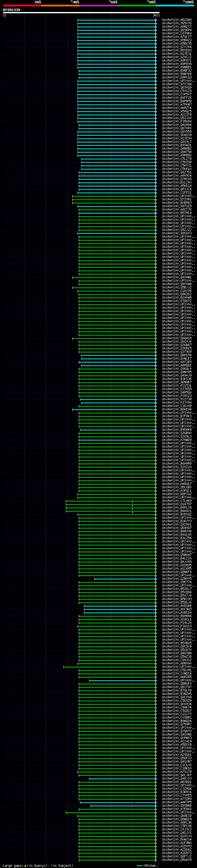Screen dimensions: 197x868
Task: Click the green alignment bar for UniRef100_Q759R7
Action: (118, 724)
